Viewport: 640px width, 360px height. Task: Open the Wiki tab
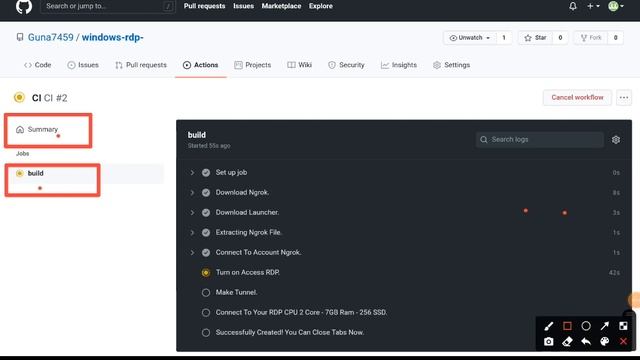click(300, 65)
